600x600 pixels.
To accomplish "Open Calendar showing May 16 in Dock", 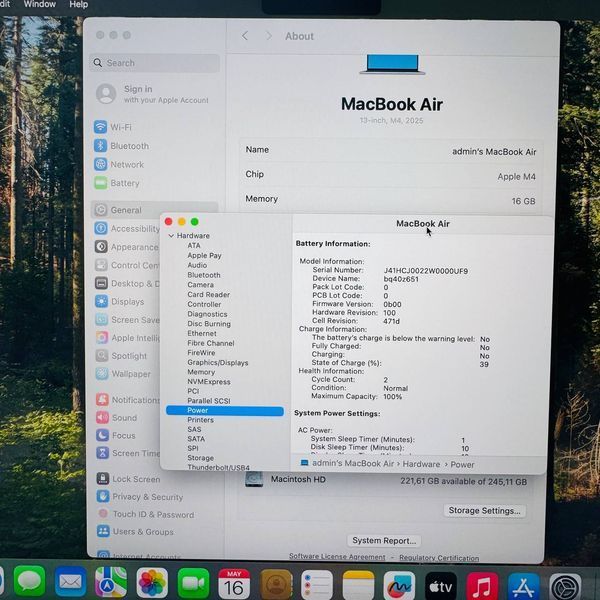I will point(234,584).
